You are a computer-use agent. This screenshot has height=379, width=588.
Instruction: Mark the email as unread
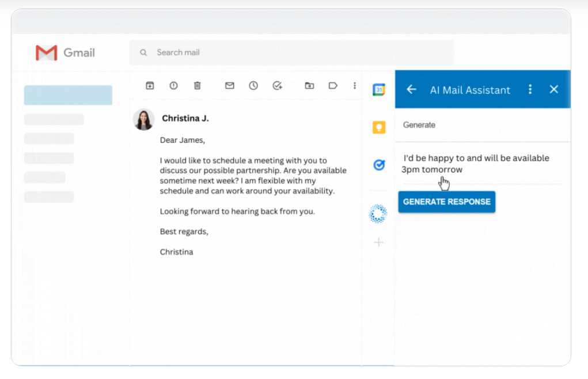[229, 85]
